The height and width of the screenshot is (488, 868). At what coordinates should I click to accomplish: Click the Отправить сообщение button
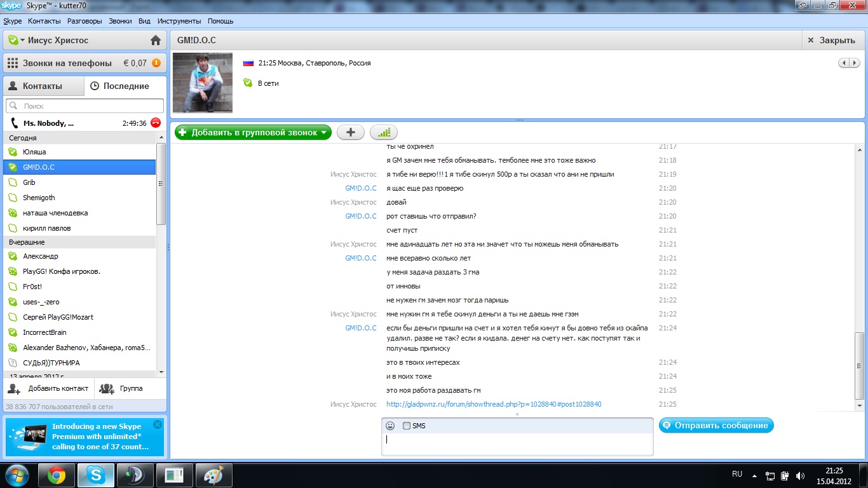(716, 426)
